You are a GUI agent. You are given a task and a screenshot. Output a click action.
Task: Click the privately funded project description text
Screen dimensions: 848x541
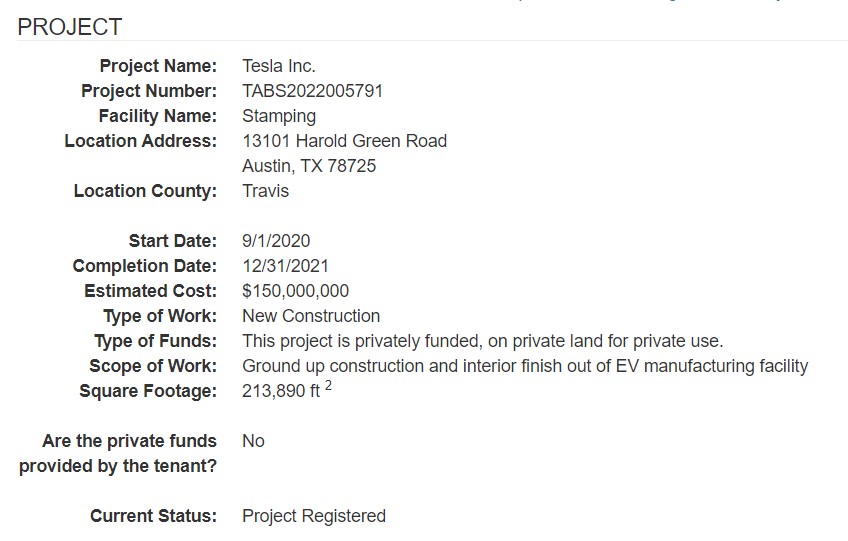482,341
